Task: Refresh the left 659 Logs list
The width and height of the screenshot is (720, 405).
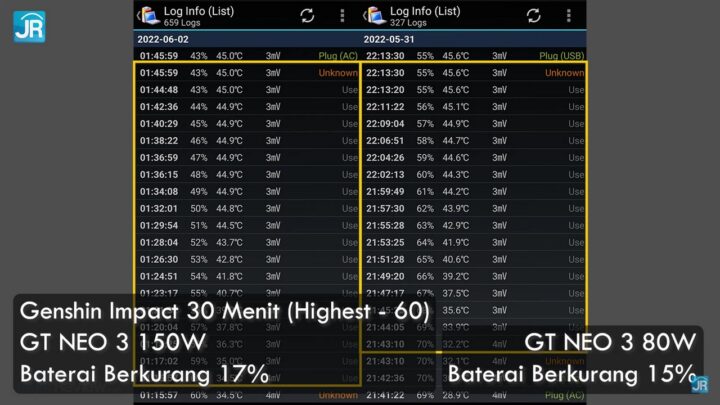Action: [x=308, y=16]
